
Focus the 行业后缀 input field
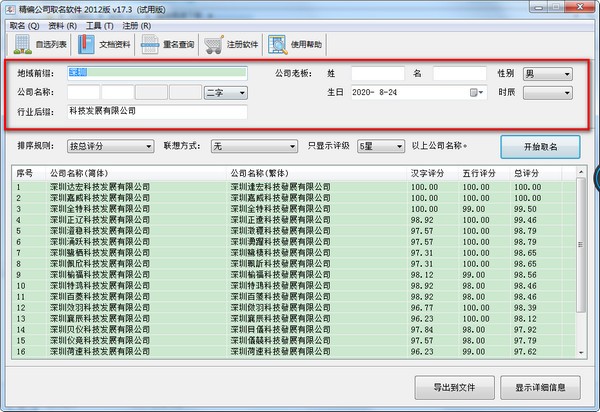[157, 111]
